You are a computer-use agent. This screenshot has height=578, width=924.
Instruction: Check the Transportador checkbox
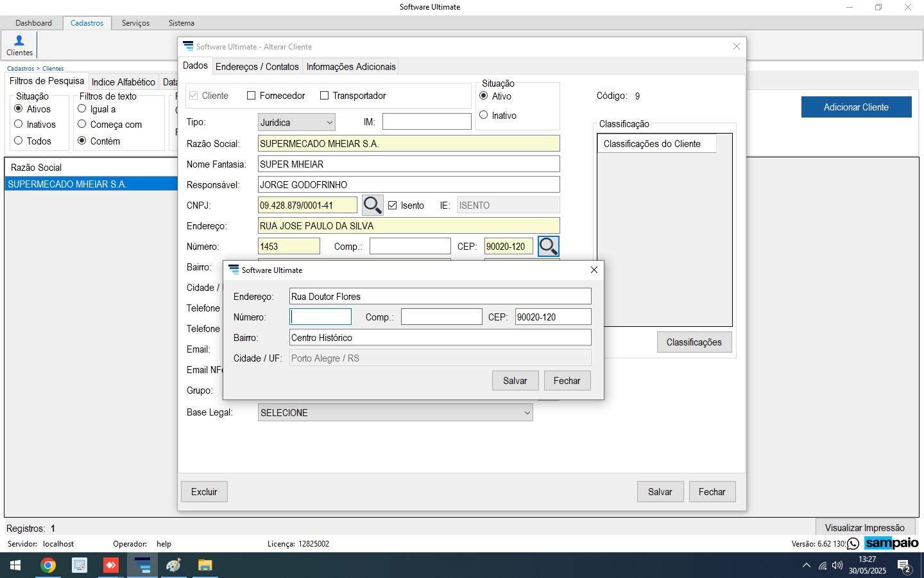coord(324,96)
